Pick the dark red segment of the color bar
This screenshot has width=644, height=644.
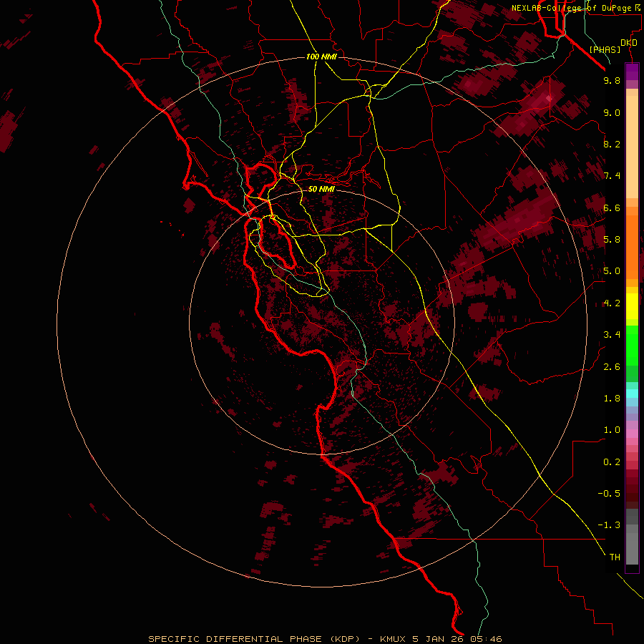pos(632,489)
